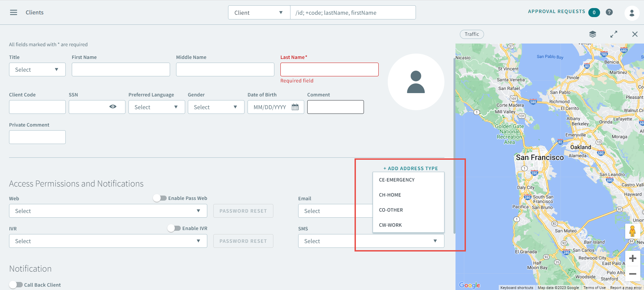The width and height of the screenshot is (644, 290).
Task: Open the Title select dropdown
Action: tap(37, 70)
